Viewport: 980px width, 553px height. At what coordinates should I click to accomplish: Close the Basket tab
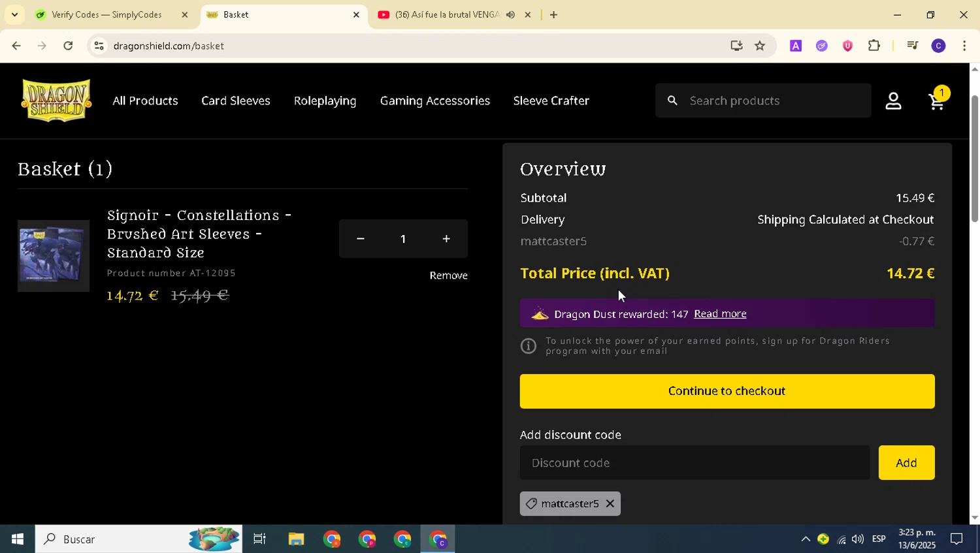(356, 14)
